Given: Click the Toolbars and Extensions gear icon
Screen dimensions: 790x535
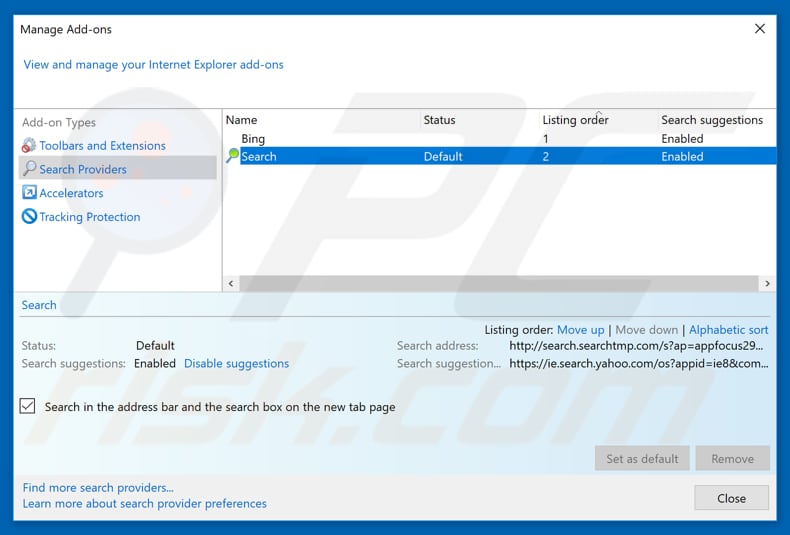Looking at the screenshot, I should pos(29,146).
